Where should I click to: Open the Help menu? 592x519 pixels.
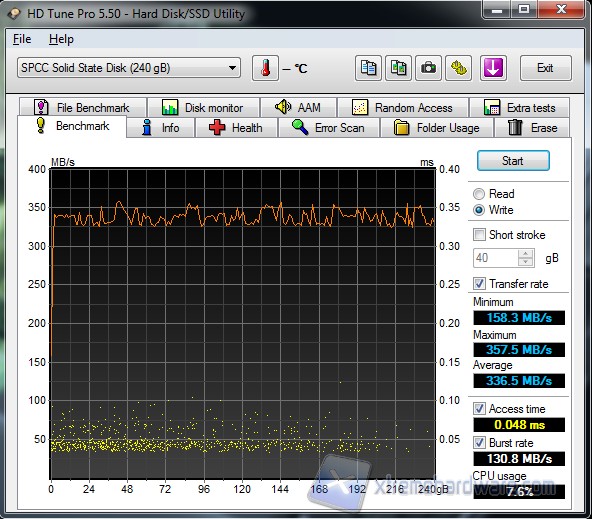coord(61,39)
